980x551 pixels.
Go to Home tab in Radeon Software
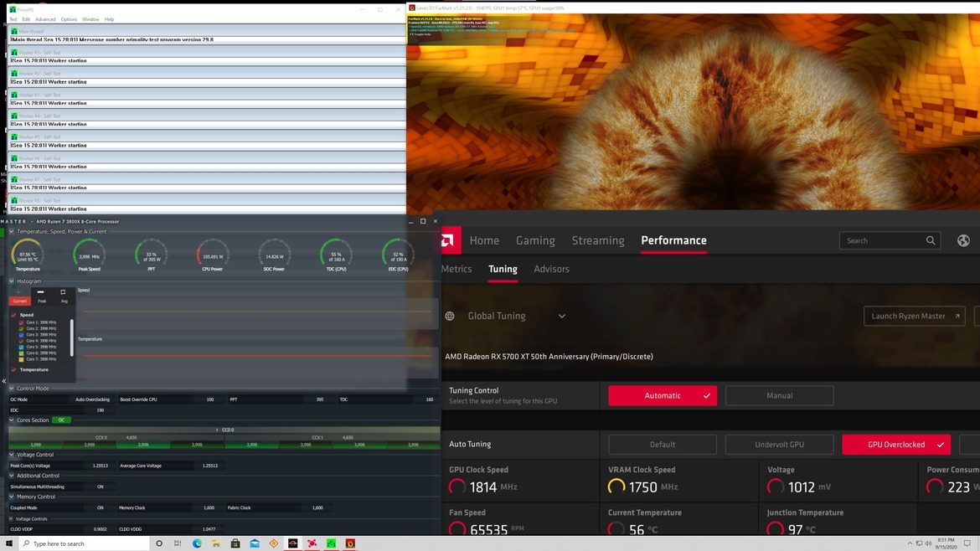tap(484, 240)
